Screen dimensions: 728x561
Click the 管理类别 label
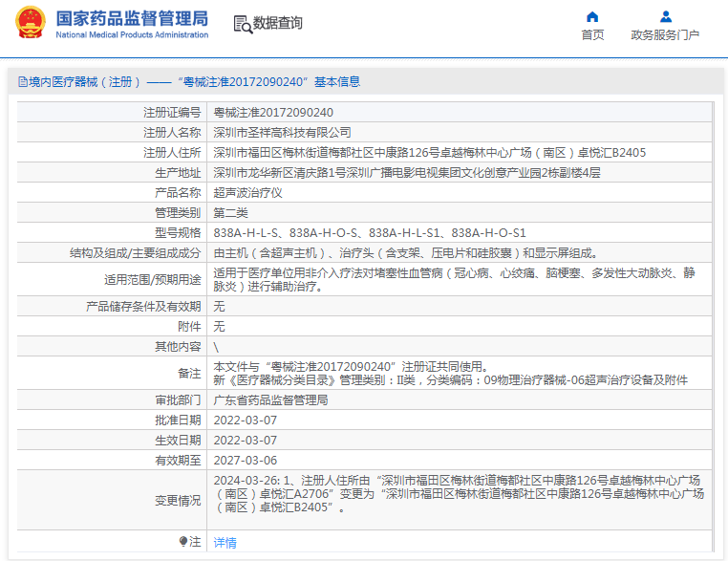pos(178,213)
